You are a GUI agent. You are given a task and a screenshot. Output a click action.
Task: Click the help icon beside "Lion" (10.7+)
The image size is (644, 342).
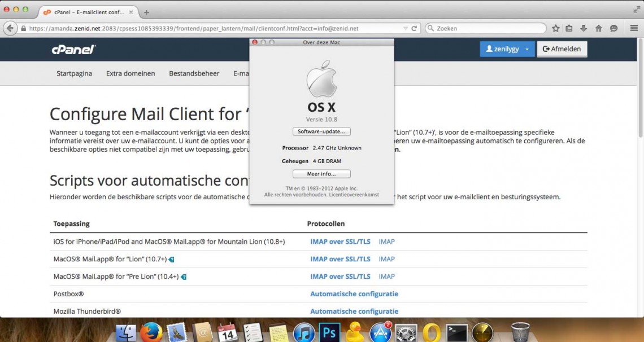[171, 259]
